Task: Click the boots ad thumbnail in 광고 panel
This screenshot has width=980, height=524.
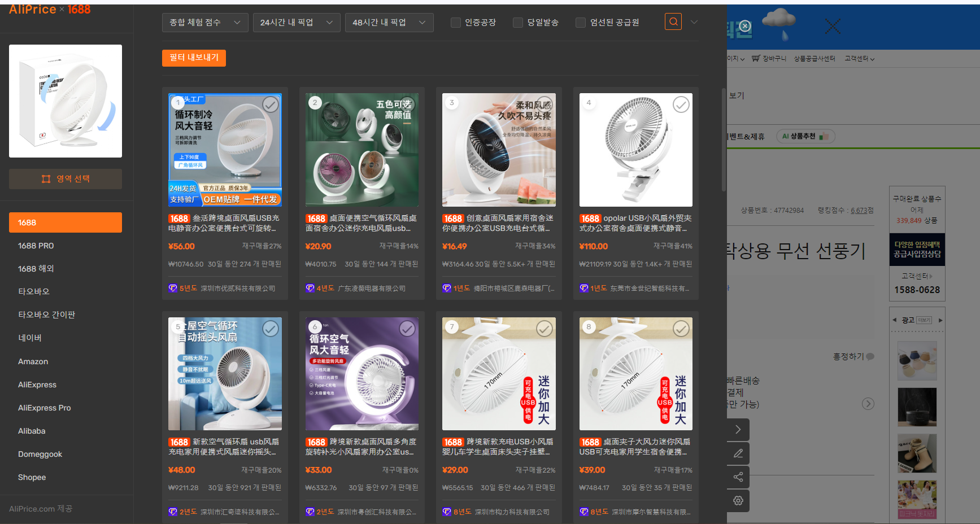Action: pyautogui.click(x=917, y=453)
